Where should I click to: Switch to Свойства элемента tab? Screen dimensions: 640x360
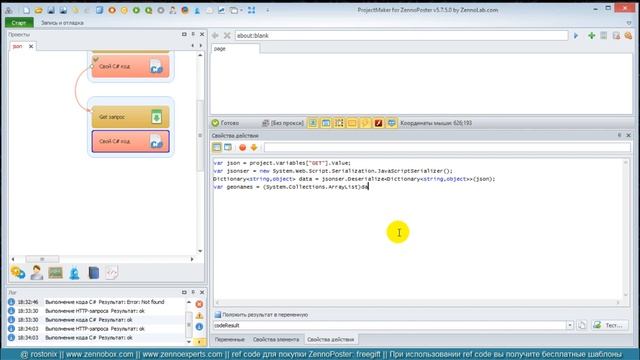[x=276, y=340]
